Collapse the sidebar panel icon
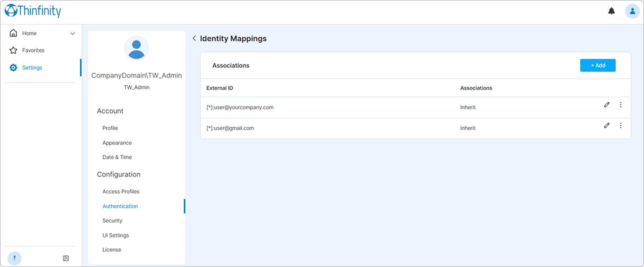The image size is (644, 267). pos(66,258)
